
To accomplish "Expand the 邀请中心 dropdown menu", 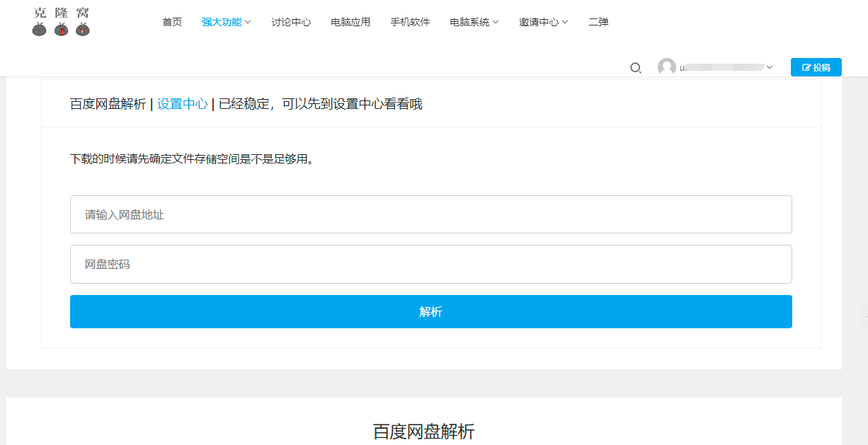I will click(543, 22).
